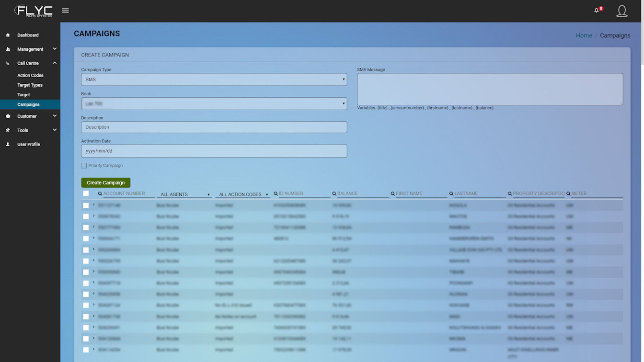The image size is (644, 362).
Task: Open Action Codes in the sidebar
Action: (30, 75)
